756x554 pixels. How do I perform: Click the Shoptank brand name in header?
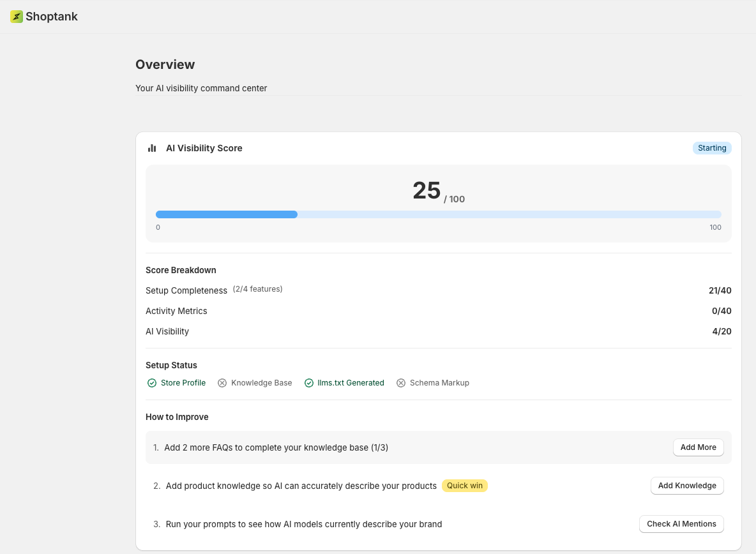(x=52, y=17)
